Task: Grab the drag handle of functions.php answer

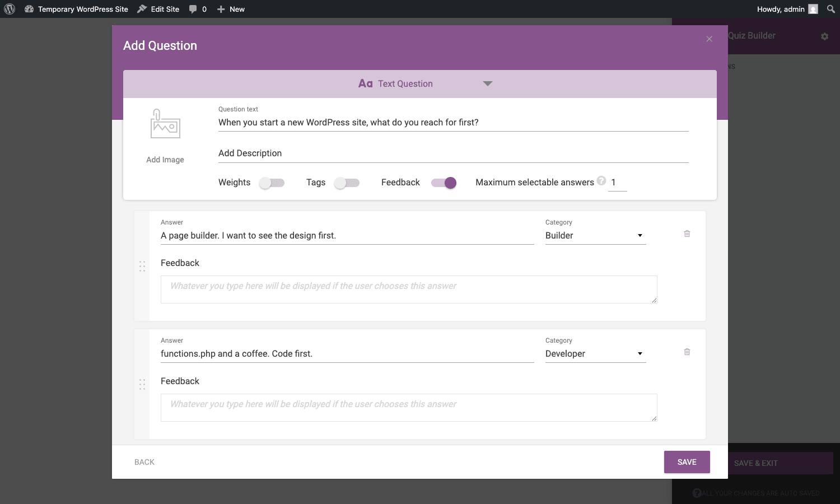Action: [142, 385]
